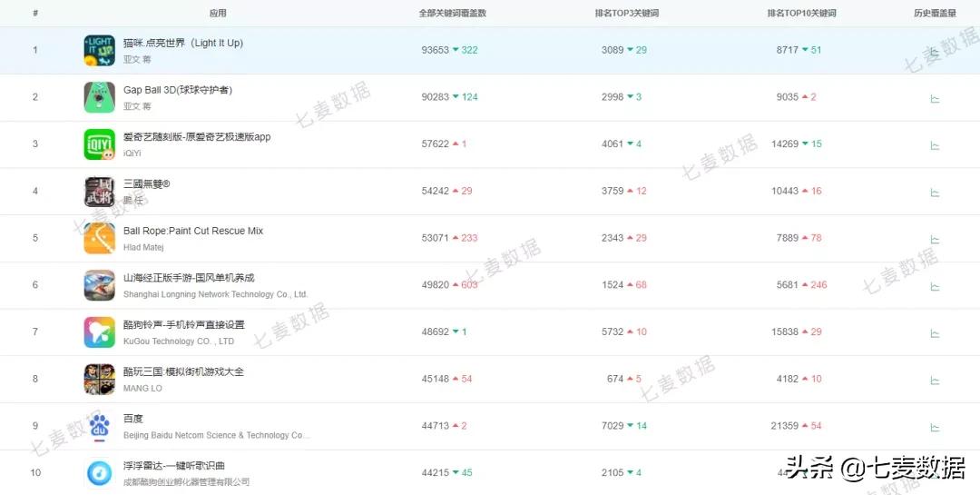Click developer name iQiYi
Screen dimensions: 980x495
coord(132,153)
